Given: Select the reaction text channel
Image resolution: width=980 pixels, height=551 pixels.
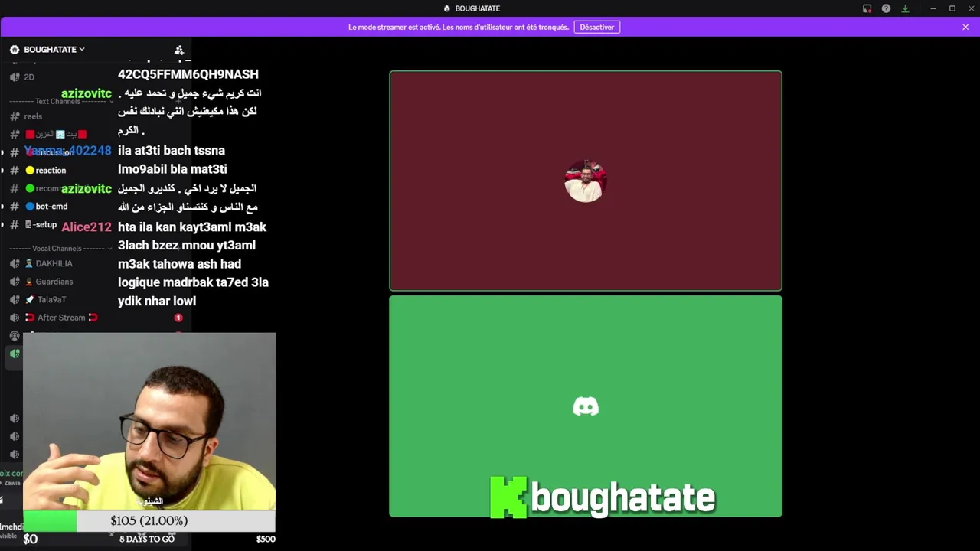Looking at the screenshot, I should [46, 171].
